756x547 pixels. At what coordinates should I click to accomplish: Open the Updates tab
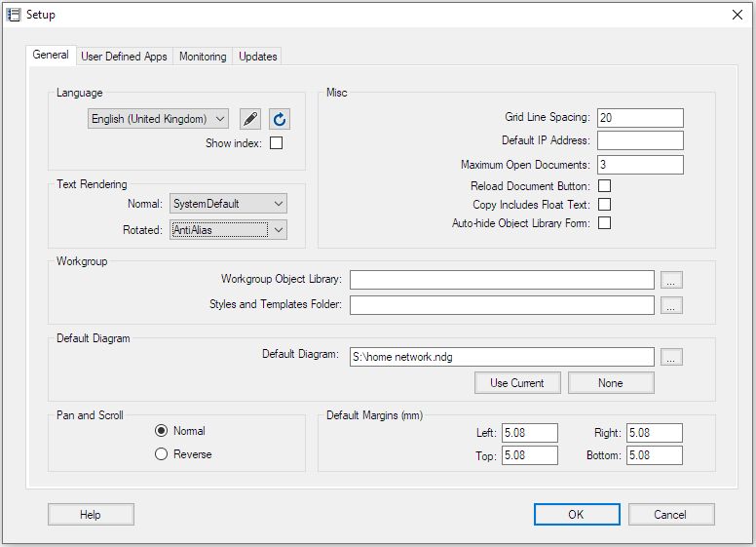coord(257,57)
